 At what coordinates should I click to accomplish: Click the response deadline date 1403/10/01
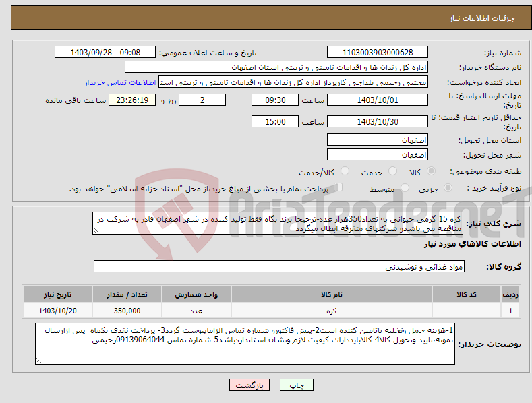pyautogui.click(x=378, y=100)
